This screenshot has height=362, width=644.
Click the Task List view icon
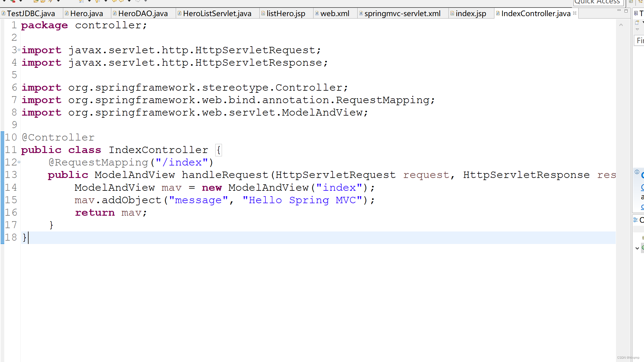[x=636, y=13]
